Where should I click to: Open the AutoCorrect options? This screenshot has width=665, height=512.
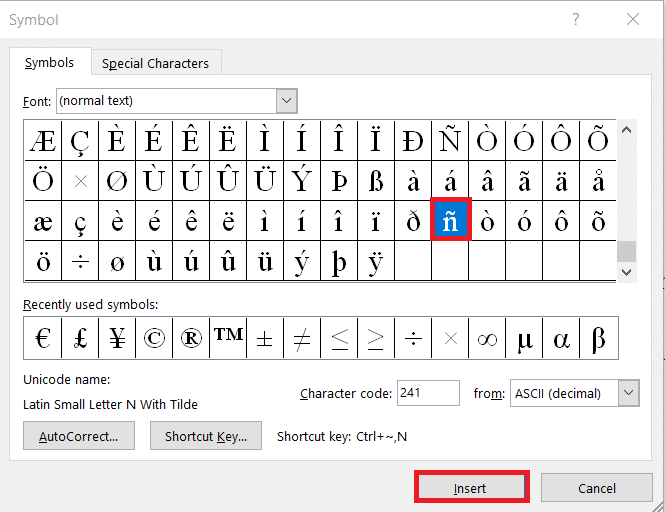pyautogui.click(x=79, y=437)
